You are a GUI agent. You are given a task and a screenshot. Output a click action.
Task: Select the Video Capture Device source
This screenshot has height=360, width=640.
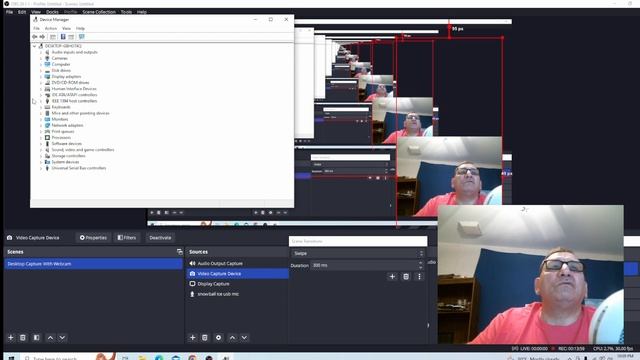[x=238, y=274]
